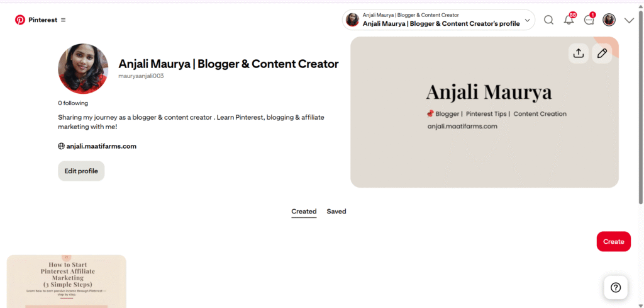Image resolution: width=644 pixels, height=308 pixels.
Task: Click the Pinterest logo icon
Action: point(19,20)
